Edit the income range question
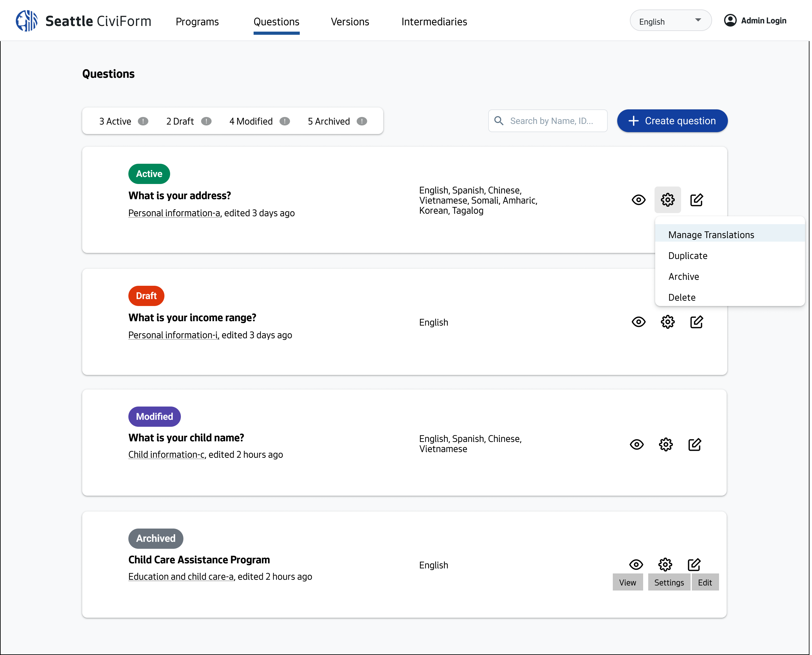Image resolution: width=812 pixels, height=655 pixels. coord(696,322)
